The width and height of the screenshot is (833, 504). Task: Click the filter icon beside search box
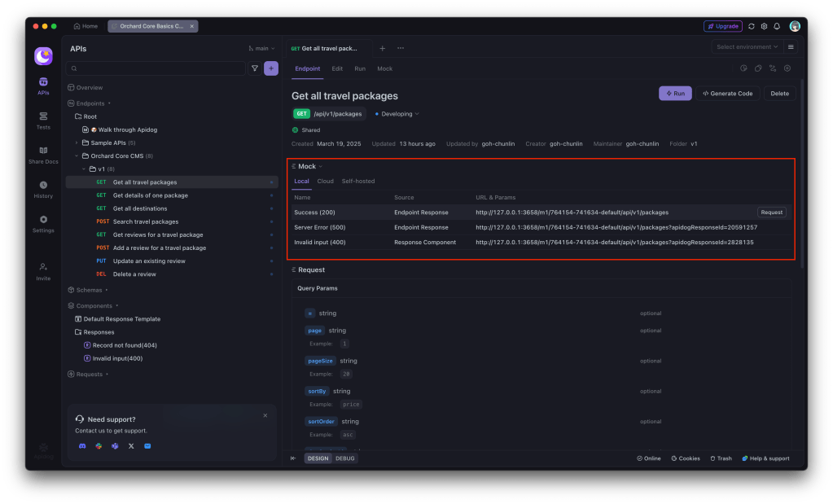[255, 68]
